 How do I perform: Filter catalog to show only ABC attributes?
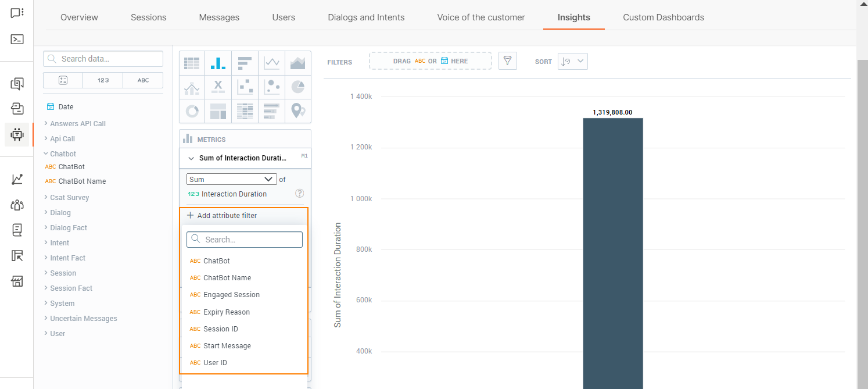(x=143, y=80)
